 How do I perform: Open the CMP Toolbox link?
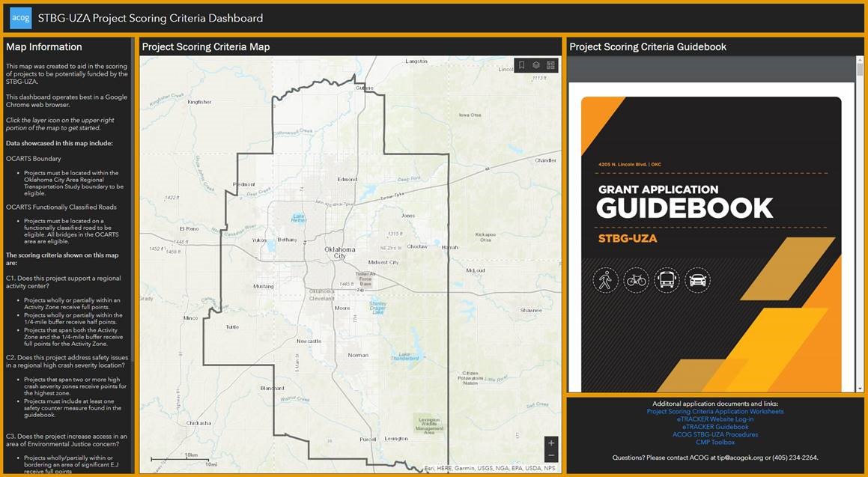715,442
